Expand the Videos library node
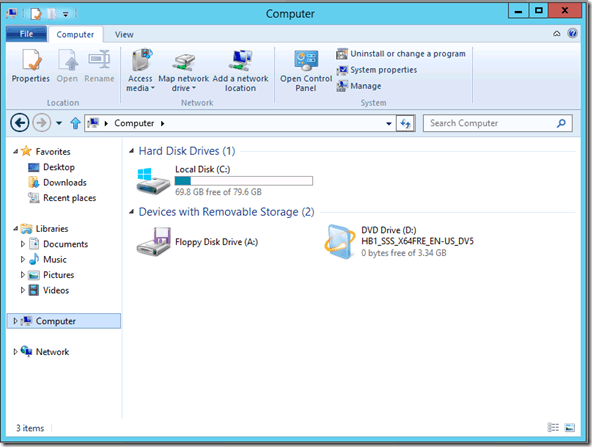Screen dimensions: 592x447 (23, 290)
